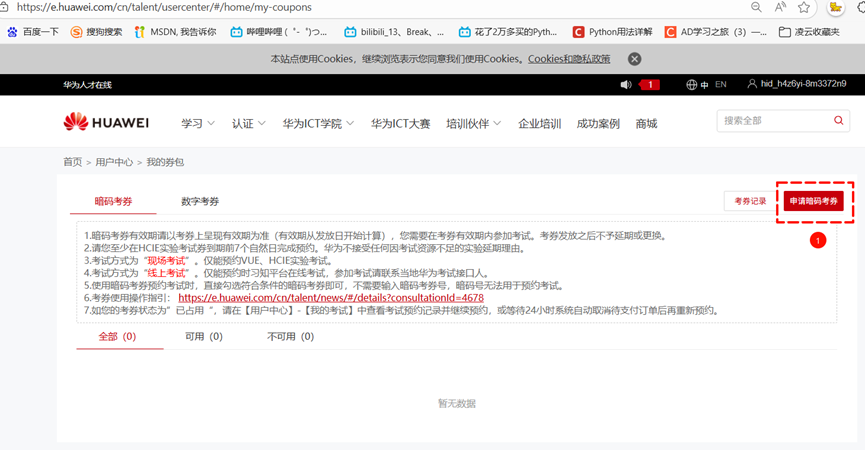Viewport: 865px width, 450px height.
Task: Click 华为人才在线 in the black bar
Action: (87, 85)
